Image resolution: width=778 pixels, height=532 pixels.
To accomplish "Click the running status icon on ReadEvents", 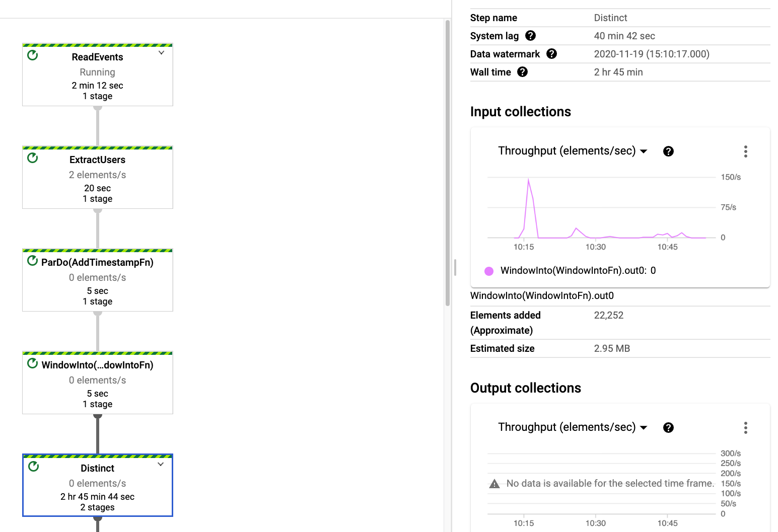I will pyautogui.click(x=33, y=55).
